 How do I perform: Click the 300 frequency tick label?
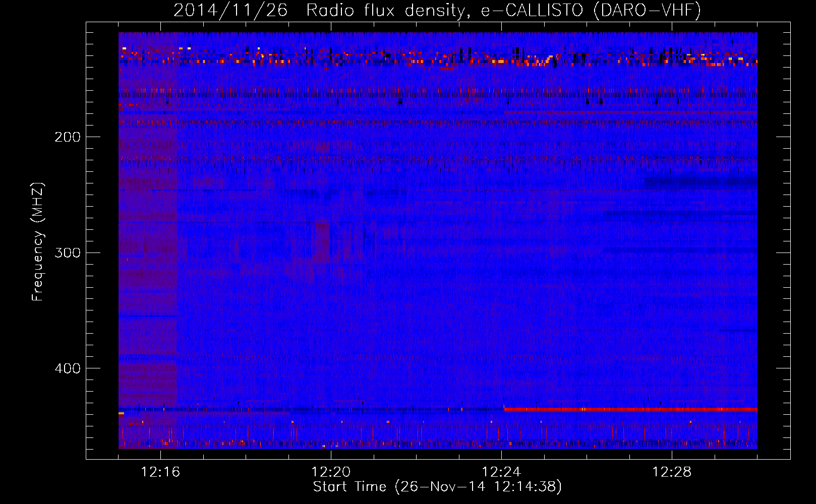[x=68, y=253]
